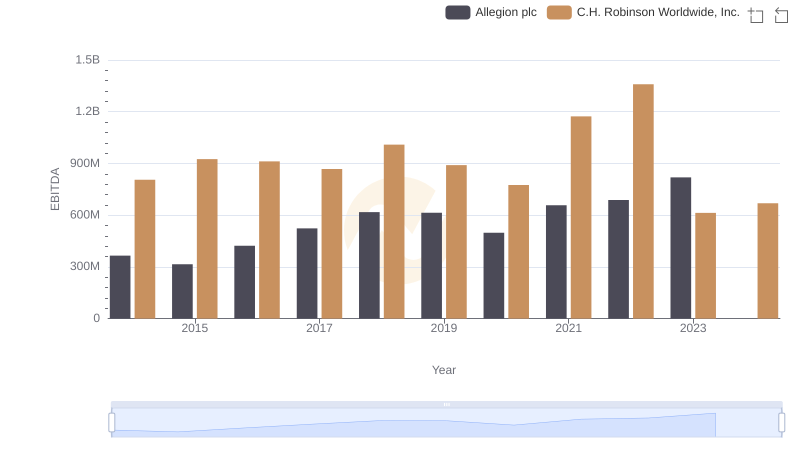Click the right handle of zoom slider

tap(781, 422)
